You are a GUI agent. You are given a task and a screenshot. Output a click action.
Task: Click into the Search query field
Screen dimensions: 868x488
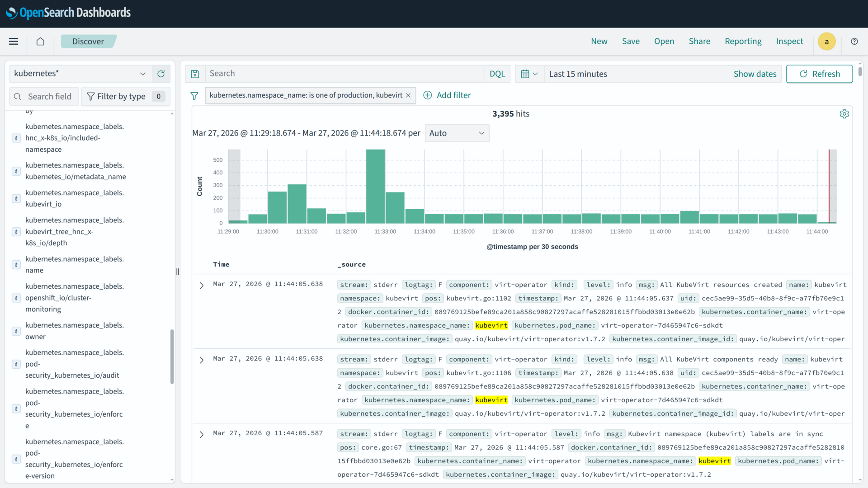coord(344,74)
